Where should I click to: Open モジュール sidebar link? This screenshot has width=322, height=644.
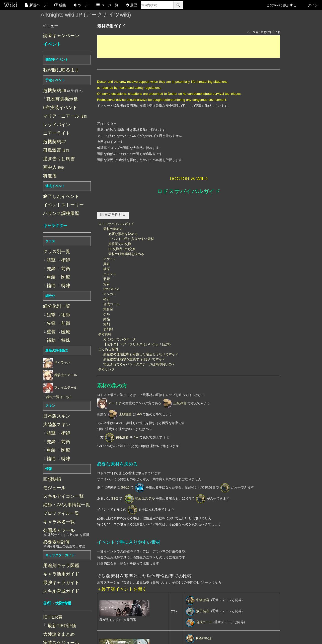54,488
